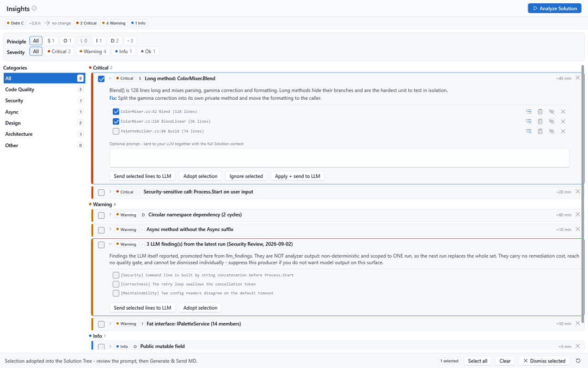Check the 3 LLM finding(s) insight checkbox
588x368 pixels.
(x=101, y=245)
